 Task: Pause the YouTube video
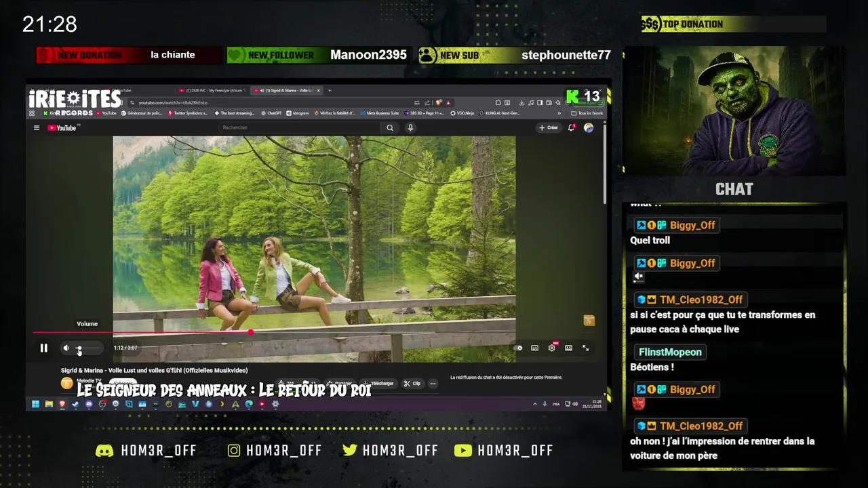43,348
